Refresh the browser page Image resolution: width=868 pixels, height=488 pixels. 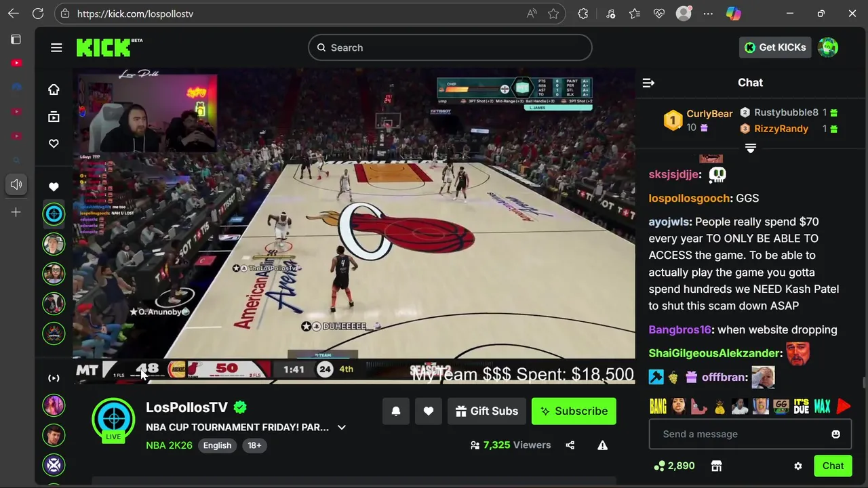38,14
